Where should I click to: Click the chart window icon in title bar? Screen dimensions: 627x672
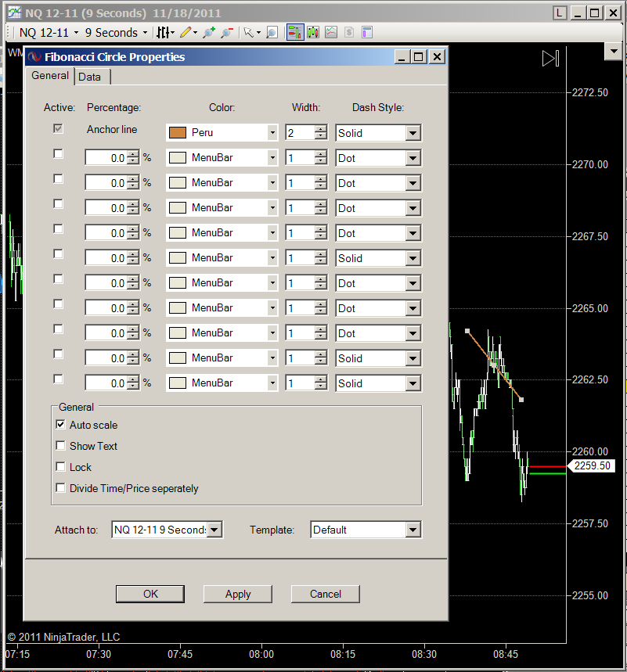(x=15, y=13)
